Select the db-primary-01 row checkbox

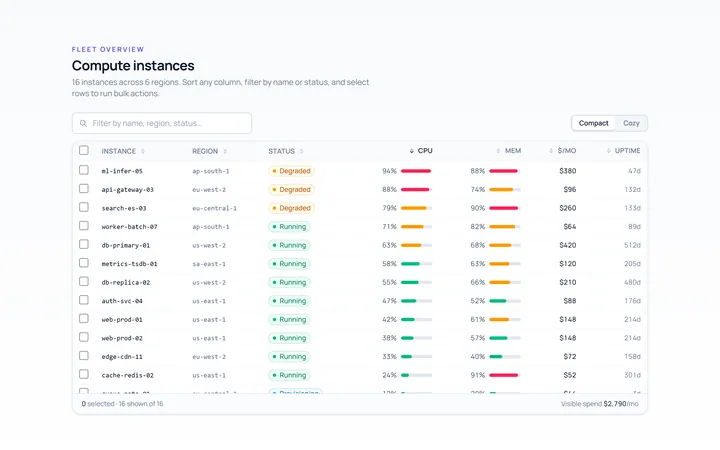84,244
